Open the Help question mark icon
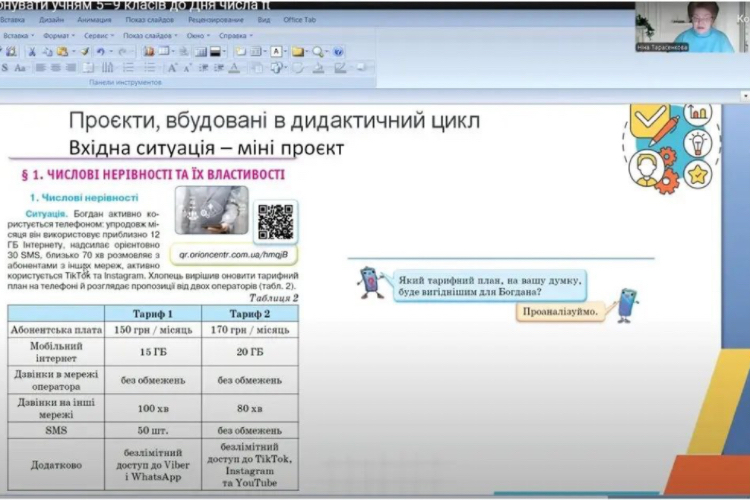The width and height of the screenshot is (750, 500). pos(338,51)
